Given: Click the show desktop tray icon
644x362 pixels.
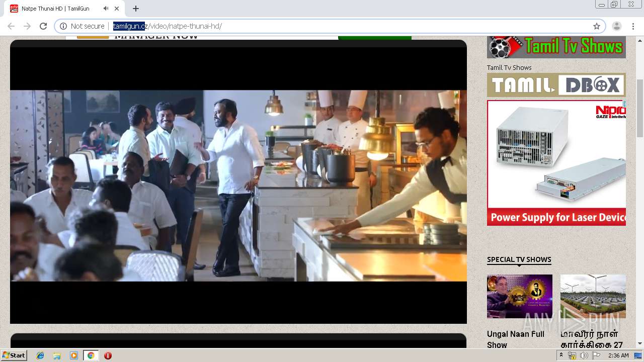Looking at the screenshot, I should (x=638, y=355).
